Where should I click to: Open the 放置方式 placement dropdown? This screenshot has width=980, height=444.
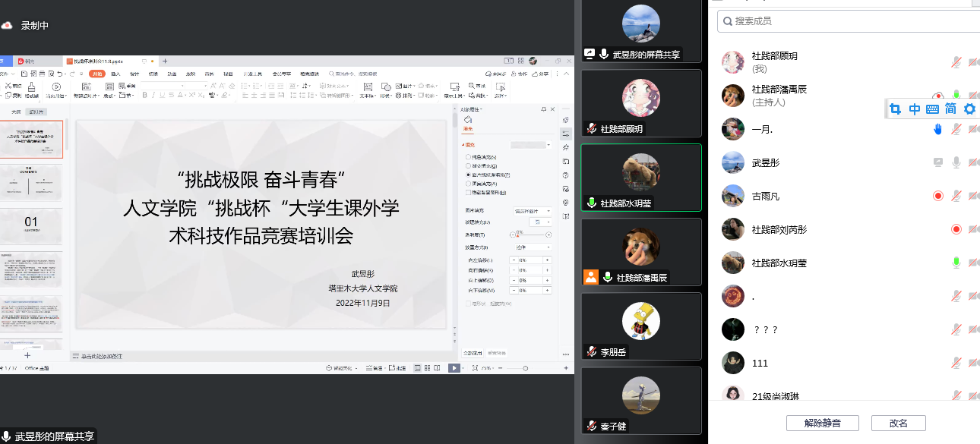coord(532,247)
